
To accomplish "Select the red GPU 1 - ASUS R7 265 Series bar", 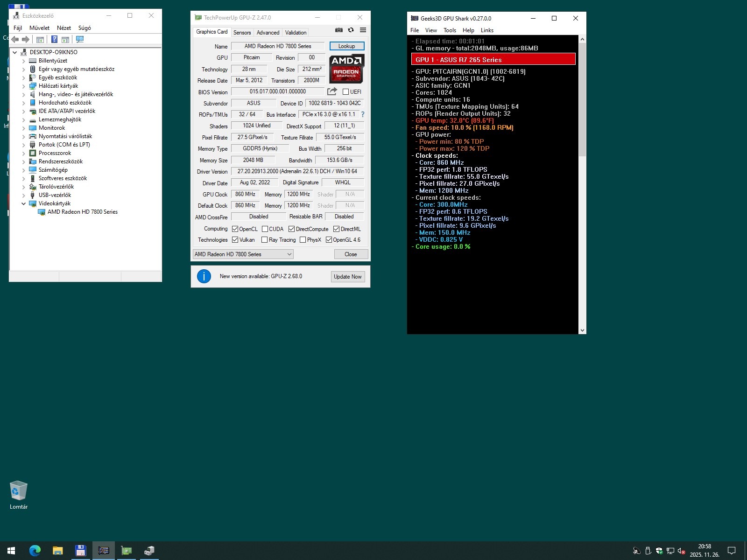I will (x=493, y=59).
